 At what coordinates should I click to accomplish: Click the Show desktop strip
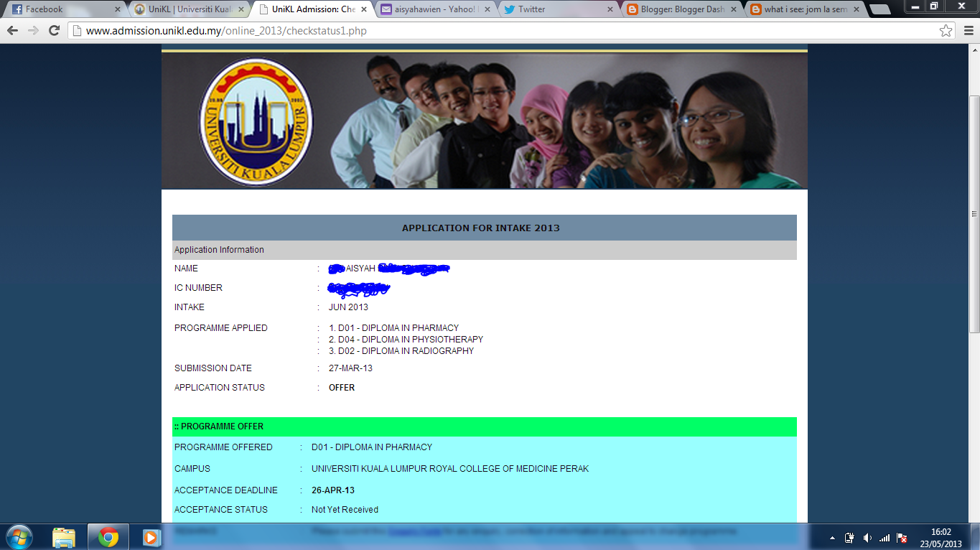pyautogui.click(x=975, y=537)
